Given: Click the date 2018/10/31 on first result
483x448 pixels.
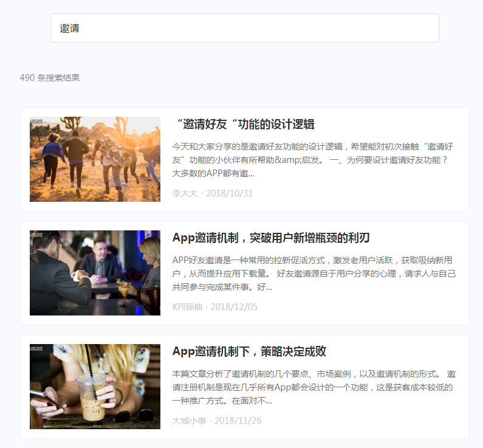Looking at the screenshot, I should click(230, 193).
